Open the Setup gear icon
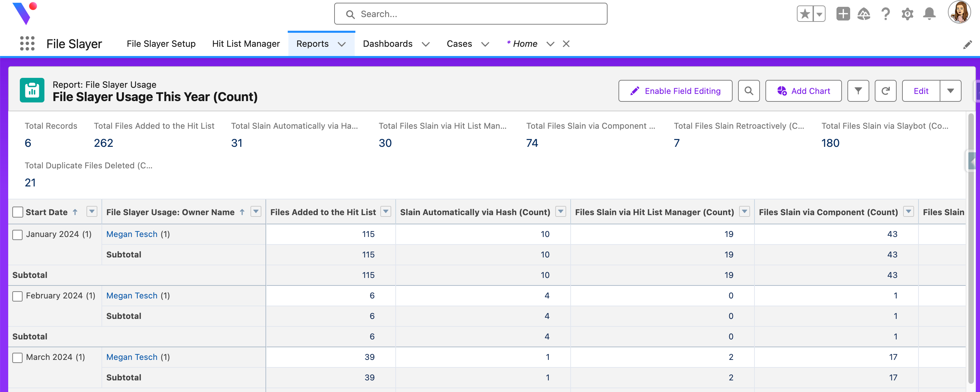This screenshot has height=392, width=980. click(x=907, y=14)
